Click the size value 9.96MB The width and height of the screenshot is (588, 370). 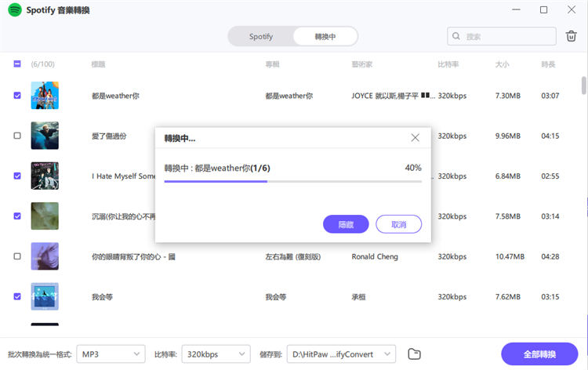click(x=508, y=136)
